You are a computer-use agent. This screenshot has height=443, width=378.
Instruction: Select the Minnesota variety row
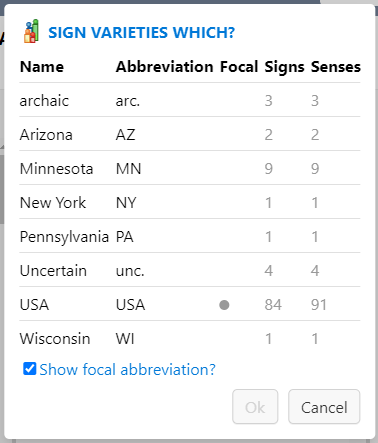tap(190, 168)
